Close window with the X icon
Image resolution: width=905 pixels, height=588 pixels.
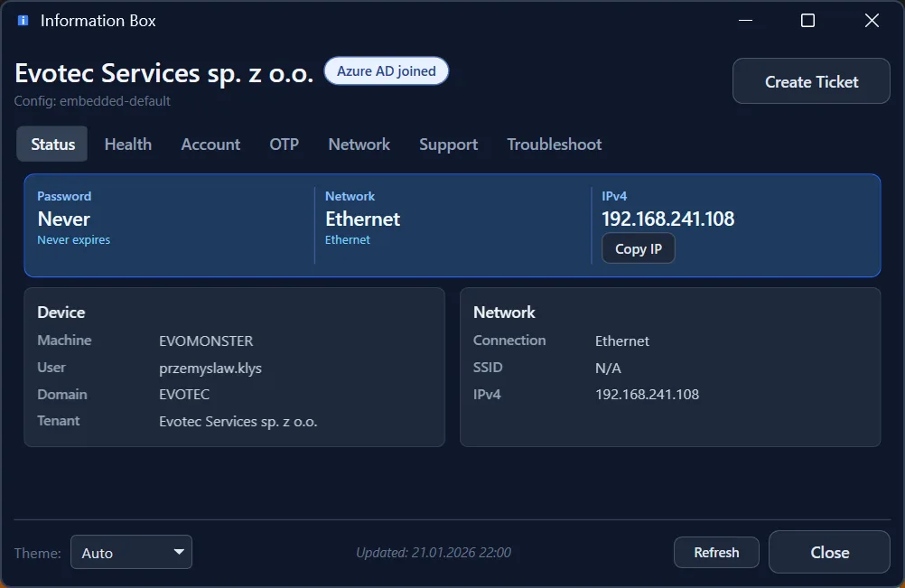(872, 21)
